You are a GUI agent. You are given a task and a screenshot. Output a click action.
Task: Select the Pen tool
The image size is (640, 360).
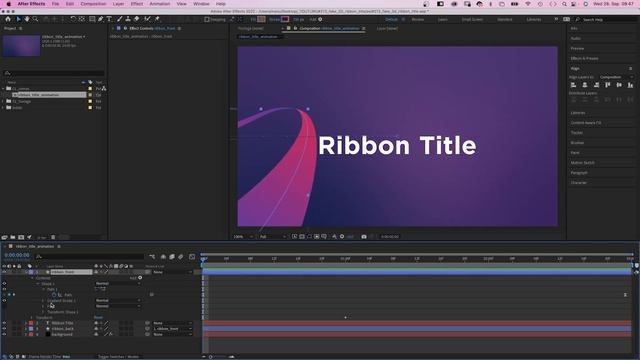coord(101,19)
